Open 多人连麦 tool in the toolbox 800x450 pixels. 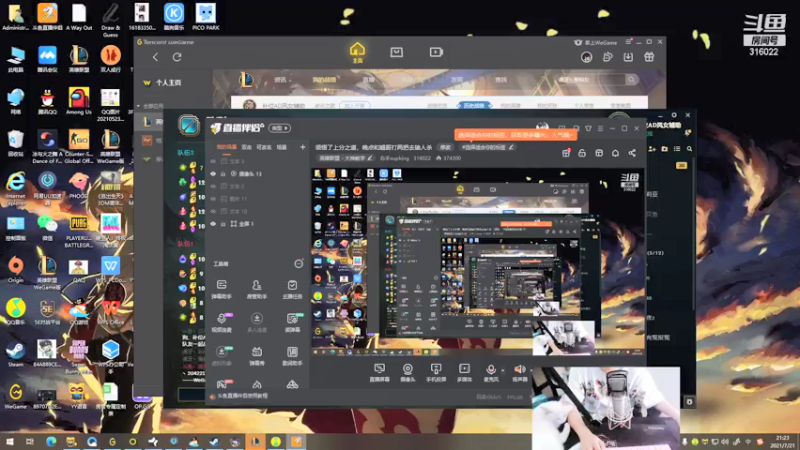[257, 322]
